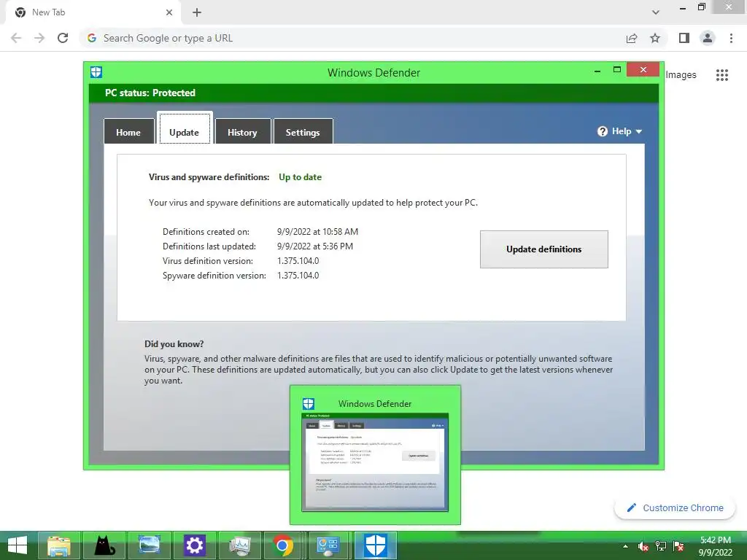Go to the Settings tab
Viewport: 747px width, 560px height.
[x=303, y=132]
